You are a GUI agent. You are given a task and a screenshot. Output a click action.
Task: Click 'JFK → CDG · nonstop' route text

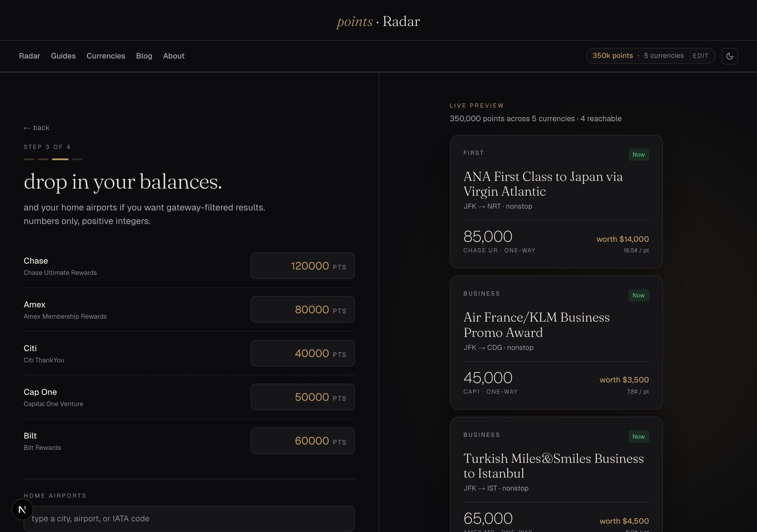(499, 347)
